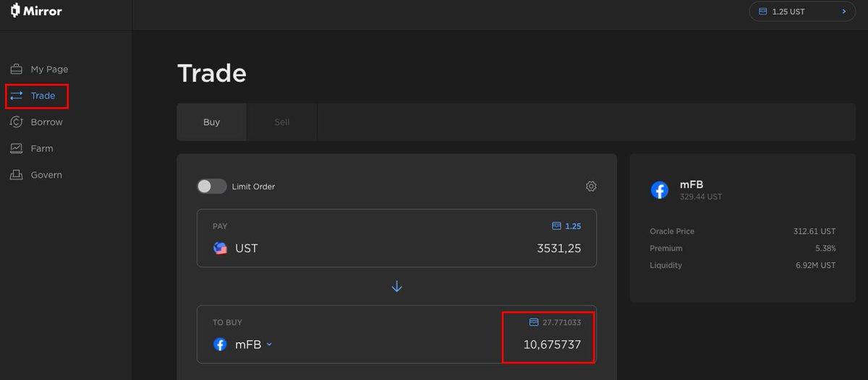Click the UST token flag icon
Image resolution: width=868 pixels, height=380 pixels.
[x=221, y=248]
